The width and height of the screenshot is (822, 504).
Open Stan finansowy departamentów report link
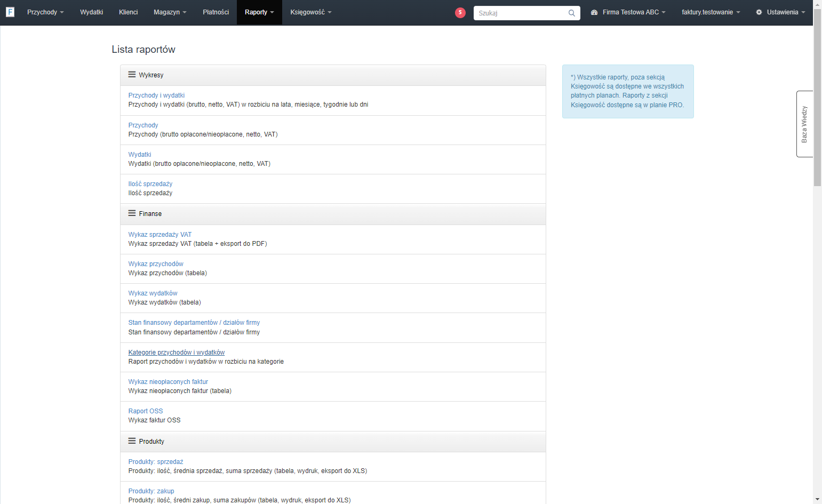[x=194, y=323]
